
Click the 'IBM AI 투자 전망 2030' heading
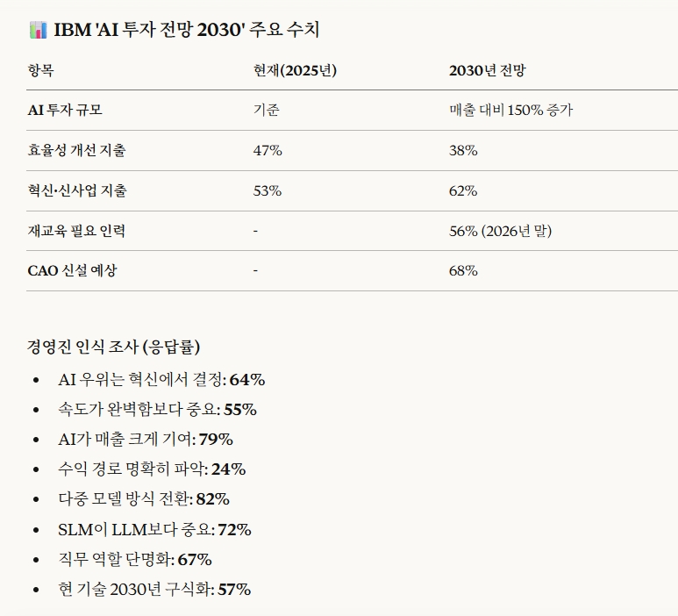click(x=186, y=31)
